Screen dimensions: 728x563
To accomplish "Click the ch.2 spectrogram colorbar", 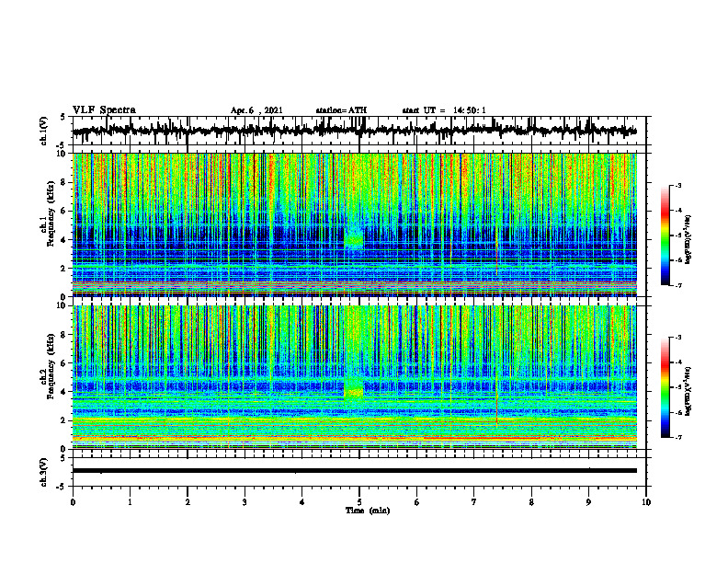I will [665, 387].
